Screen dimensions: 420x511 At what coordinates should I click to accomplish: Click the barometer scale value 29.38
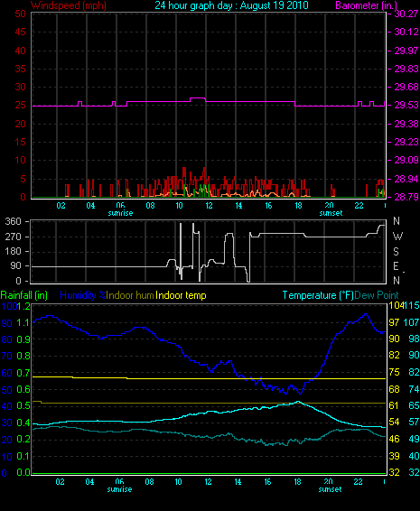pyautogui.click(x=406, y=124)
